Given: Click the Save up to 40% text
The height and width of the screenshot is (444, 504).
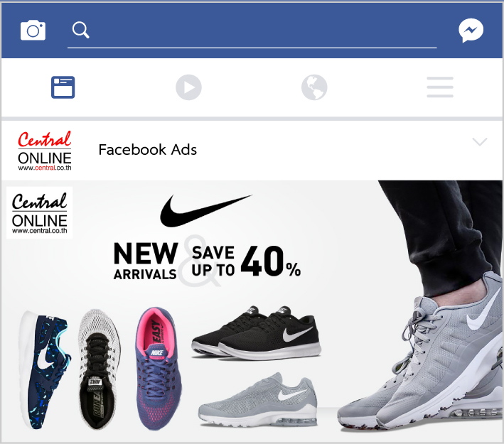Looking at the screenshot, I should click(x=246, y=261).
